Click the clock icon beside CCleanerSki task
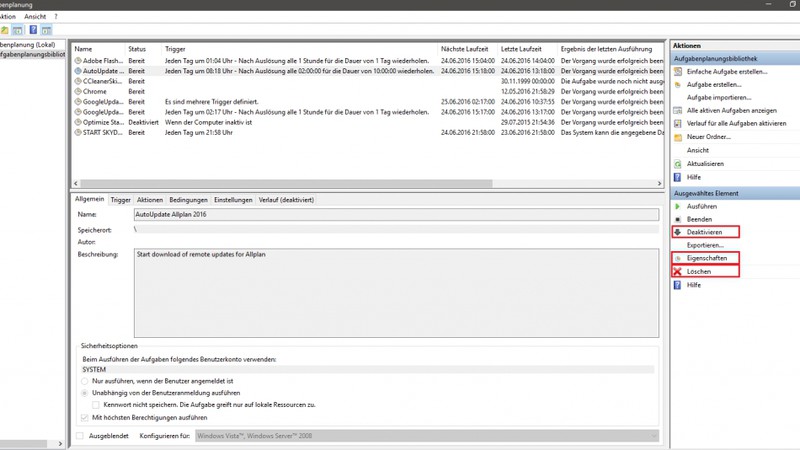The height and width of the screenshot is (450, 800). [x=78, y=81]
